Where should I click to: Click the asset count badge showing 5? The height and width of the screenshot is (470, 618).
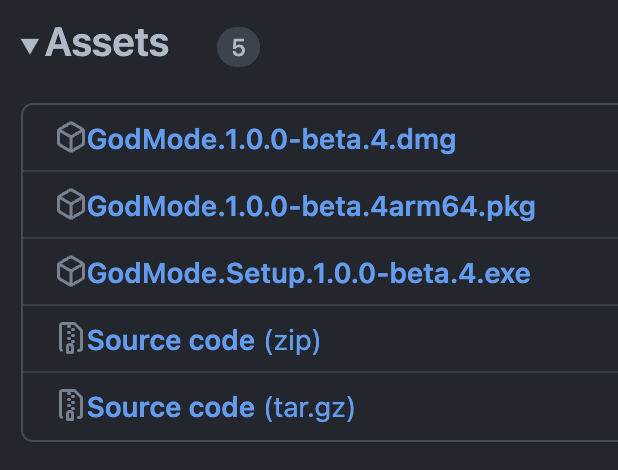point(238,47)
